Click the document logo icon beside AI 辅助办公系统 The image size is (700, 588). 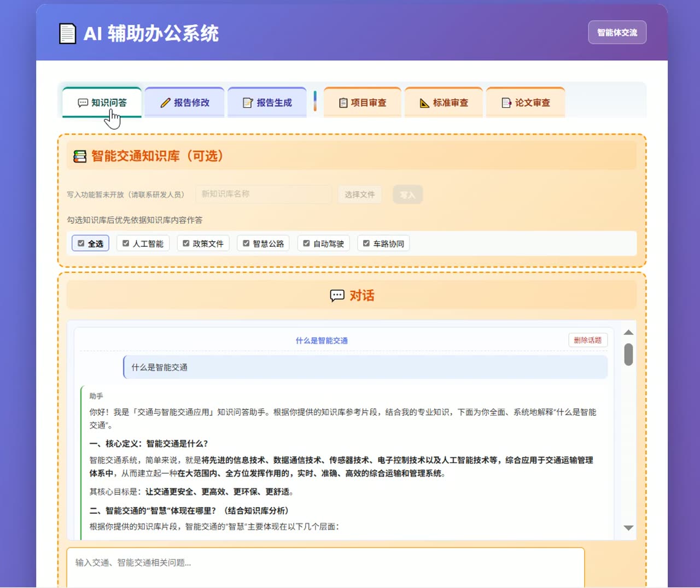click(x=67, y=33)
